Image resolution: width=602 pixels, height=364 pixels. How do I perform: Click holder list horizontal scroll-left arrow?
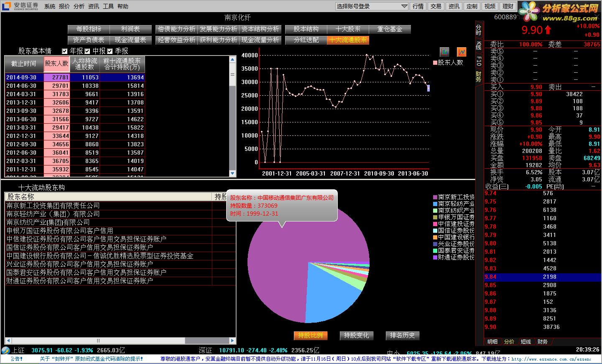tap(8, 341)
